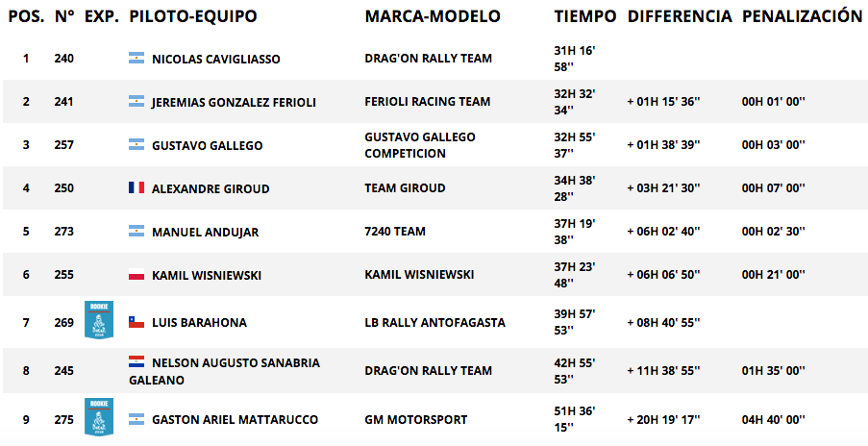The image size is (868, 446).
Task: Click the flag beside Gustavo Gallego
Action: click(x=136, y=144)
